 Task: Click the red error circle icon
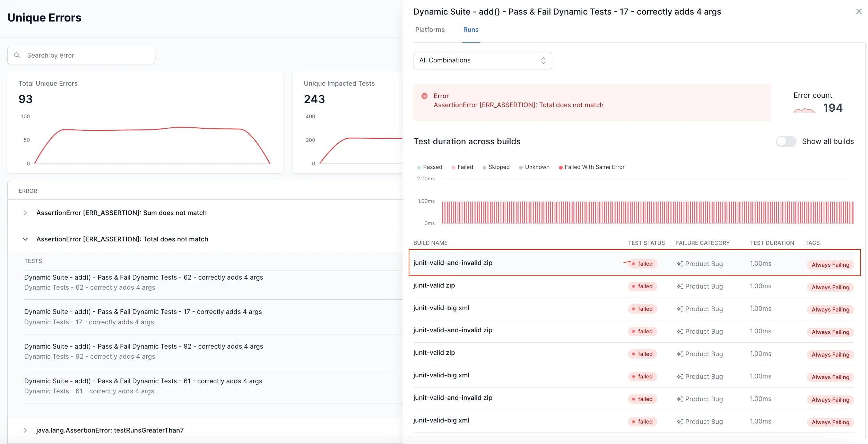click(424, 96)
